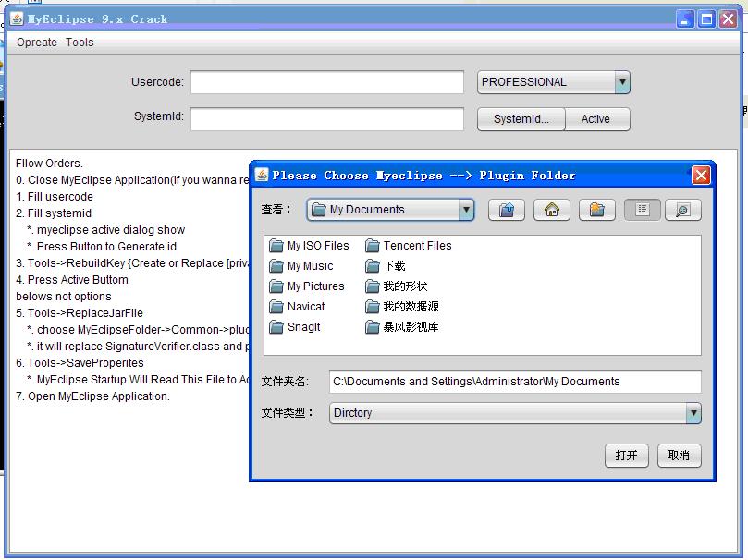This screenshot has height=560, width=748.
Task: Select the Navicat folder
Action: point(297,307)
